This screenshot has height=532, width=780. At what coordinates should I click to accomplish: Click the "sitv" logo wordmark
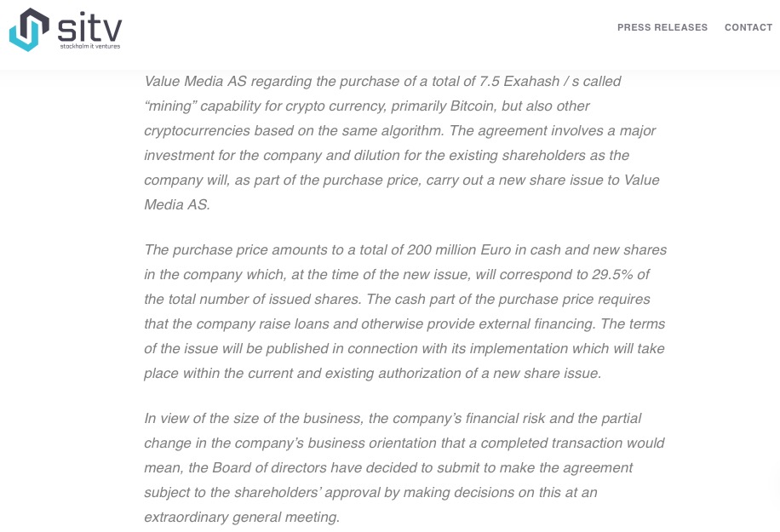[89, 26]
